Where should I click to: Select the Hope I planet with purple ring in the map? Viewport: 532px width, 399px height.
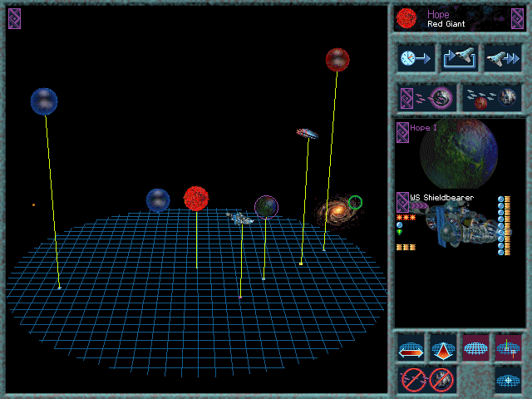pyautogui.click(x=266, y=207)
